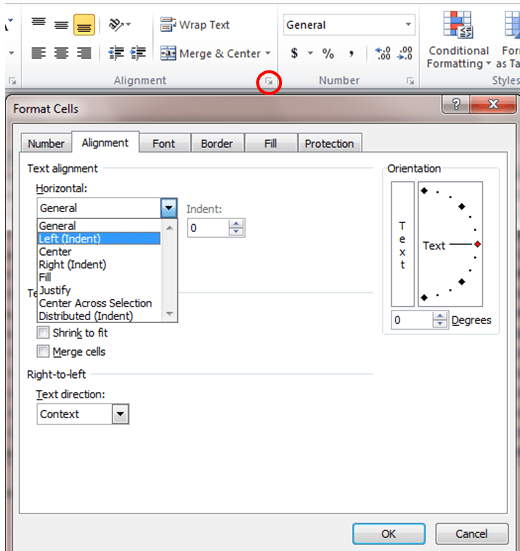Choose Center in Horizontal list

(x=99, y=252)
